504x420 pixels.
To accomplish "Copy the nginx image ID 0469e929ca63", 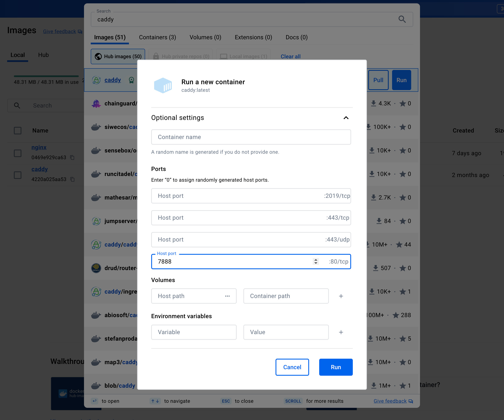I will click(x=72, y=157).
